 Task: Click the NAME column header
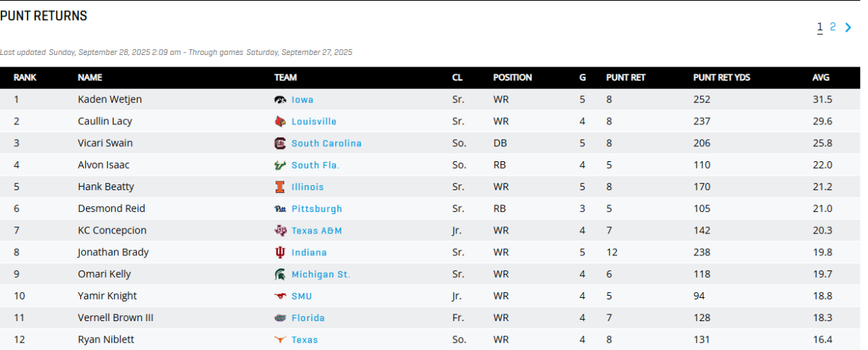click(x=90, y=77)
